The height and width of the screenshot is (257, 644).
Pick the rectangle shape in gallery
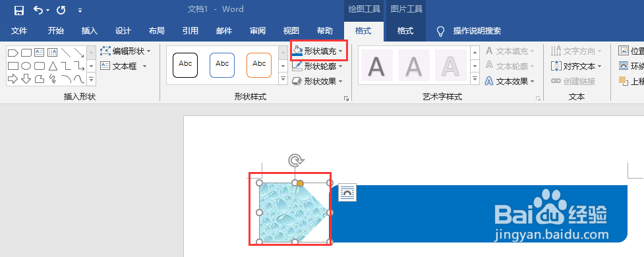coord(13,66)
